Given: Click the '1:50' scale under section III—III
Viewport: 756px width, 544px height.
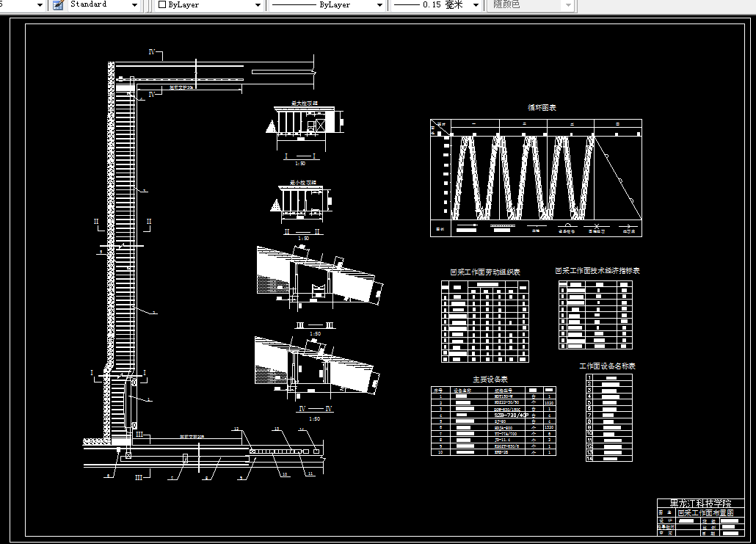Looking at the screenshot, I should 315,333.
